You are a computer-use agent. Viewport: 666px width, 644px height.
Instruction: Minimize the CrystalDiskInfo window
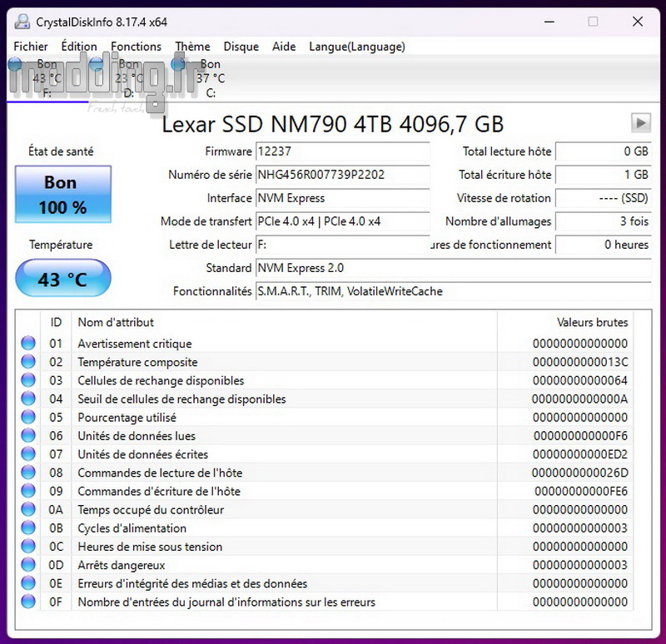(x=549, y=22)
